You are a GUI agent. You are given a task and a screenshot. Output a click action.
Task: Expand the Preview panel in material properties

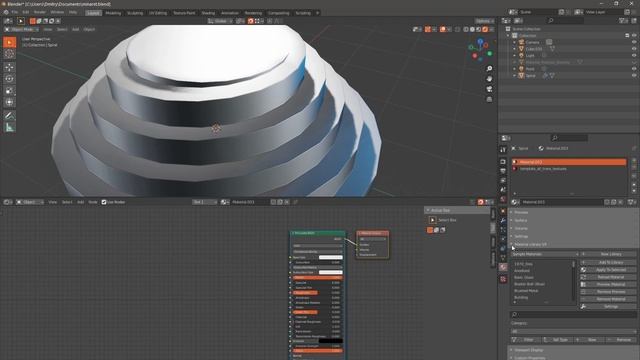[521, 213]
